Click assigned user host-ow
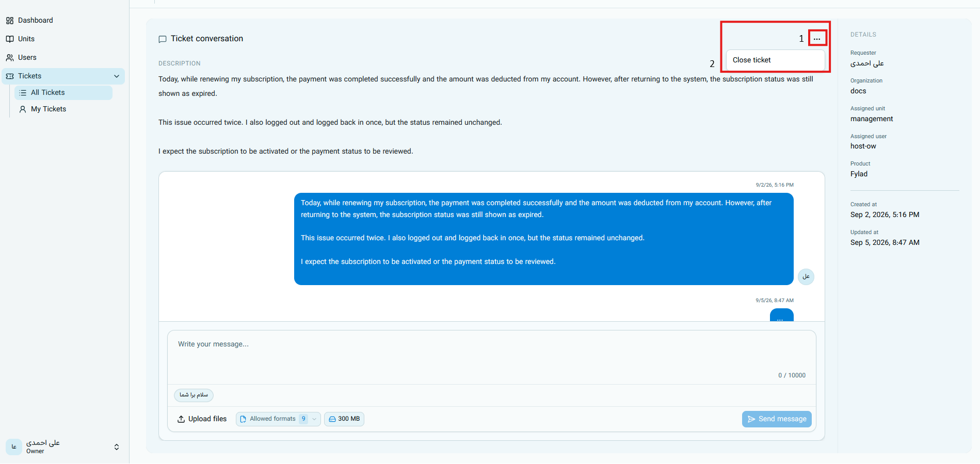The image size is (980, 464). [x=863, y=146]
